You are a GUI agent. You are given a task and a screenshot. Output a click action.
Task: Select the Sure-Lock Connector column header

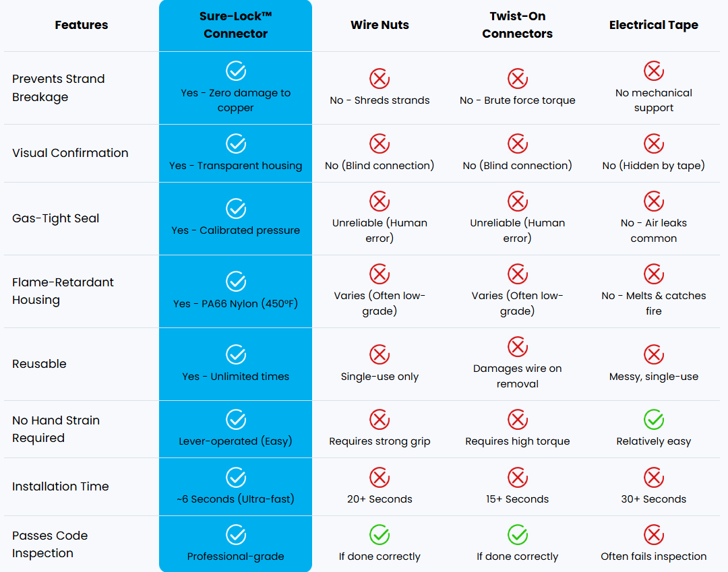(235, 25)
